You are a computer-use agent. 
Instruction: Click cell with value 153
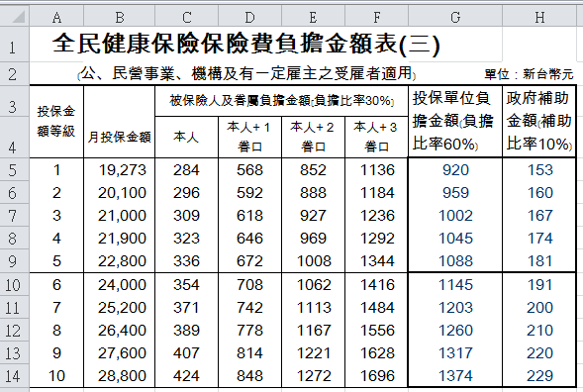click(539, 170)
